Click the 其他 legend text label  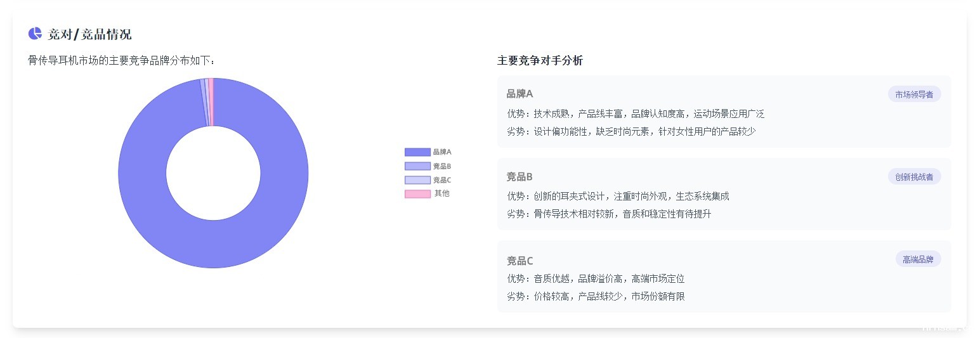[442, 194]
